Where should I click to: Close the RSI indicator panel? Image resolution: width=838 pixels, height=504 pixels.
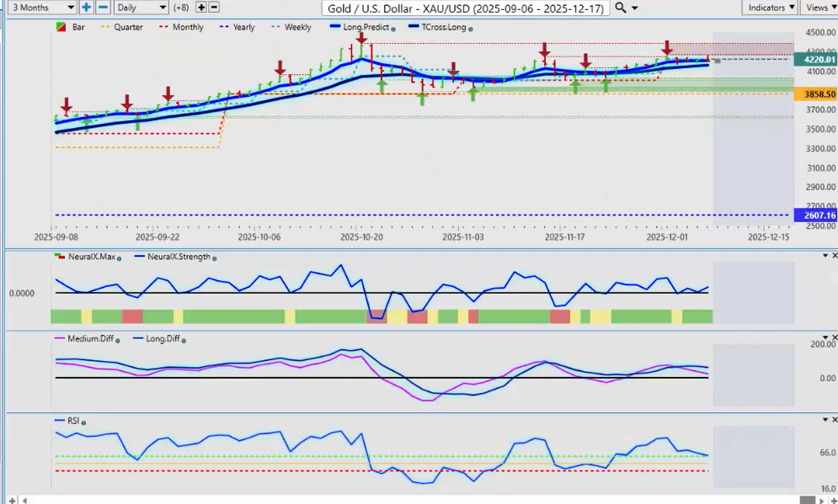click(834, 419)
